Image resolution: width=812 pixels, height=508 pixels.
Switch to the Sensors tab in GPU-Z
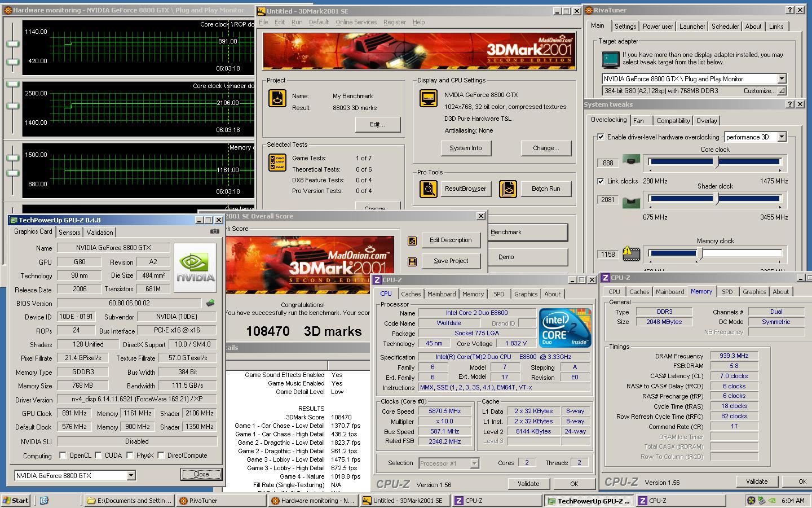tap(69, 233)
